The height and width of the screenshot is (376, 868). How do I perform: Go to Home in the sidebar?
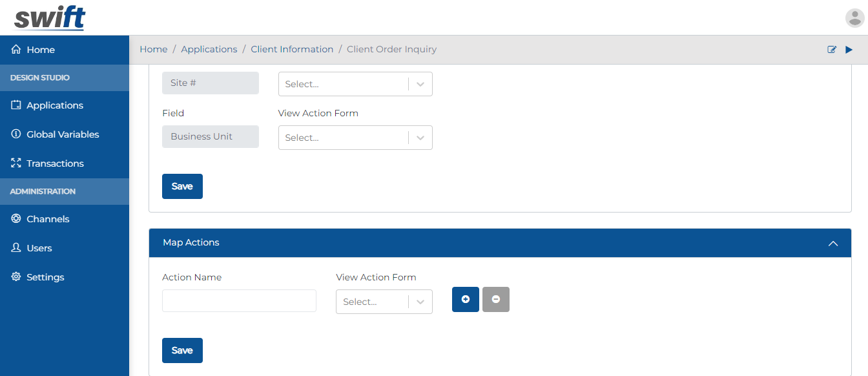pyautogui.click(x=40, y=50)
